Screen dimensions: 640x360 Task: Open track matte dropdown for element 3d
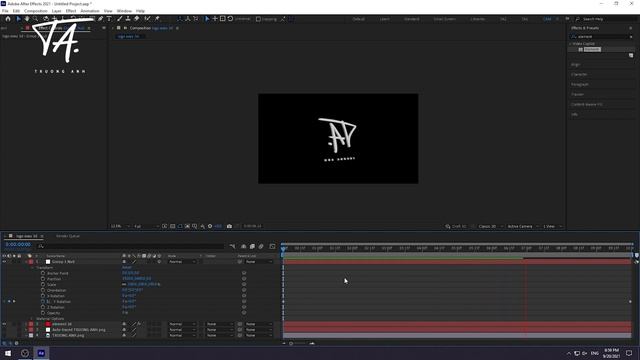219,324
